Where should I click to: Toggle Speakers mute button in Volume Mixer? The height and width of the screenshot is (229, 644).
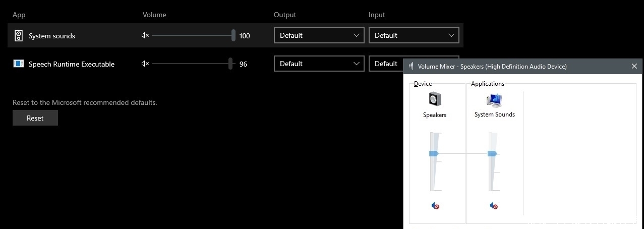435,205
